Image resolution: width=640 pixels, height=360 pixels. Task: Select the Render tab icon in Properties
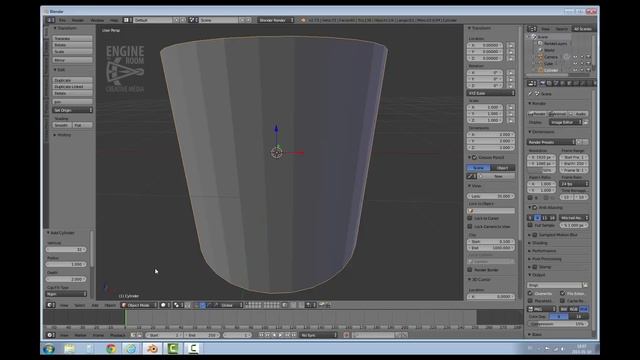[x=543, y=83]
